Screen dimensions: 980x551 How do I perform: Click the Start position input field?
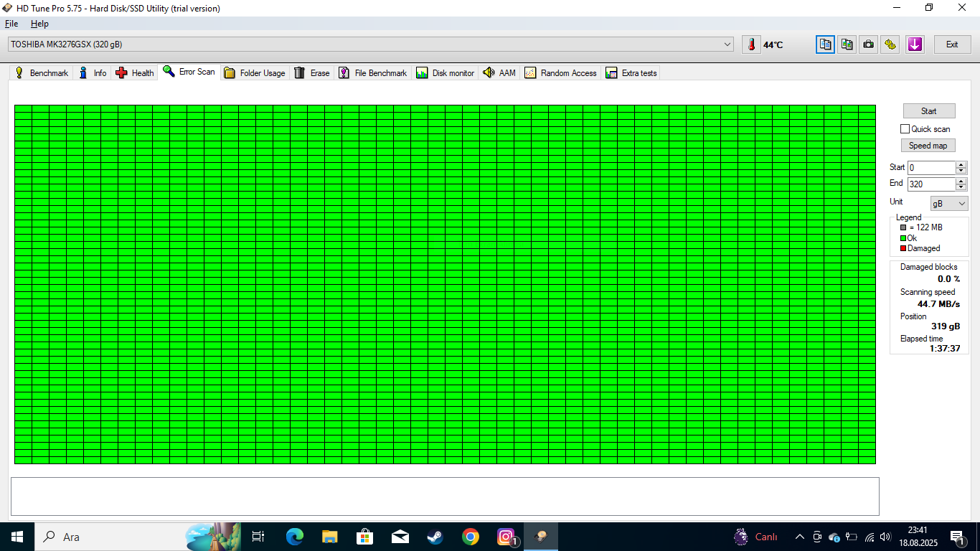click(x=931, y=168)
